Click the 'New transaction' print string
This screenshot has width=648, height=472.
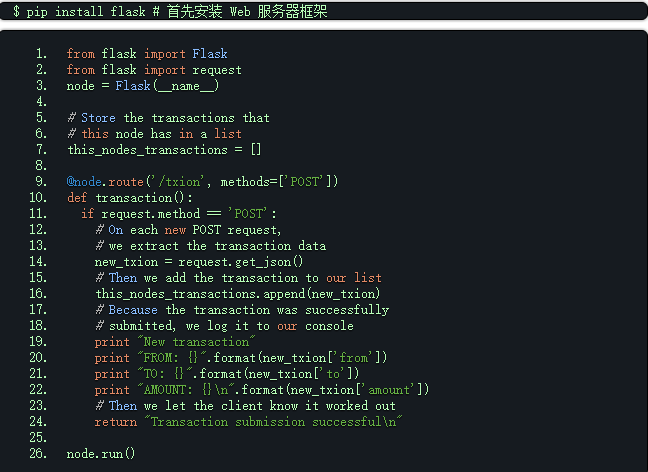click(196, 342)
